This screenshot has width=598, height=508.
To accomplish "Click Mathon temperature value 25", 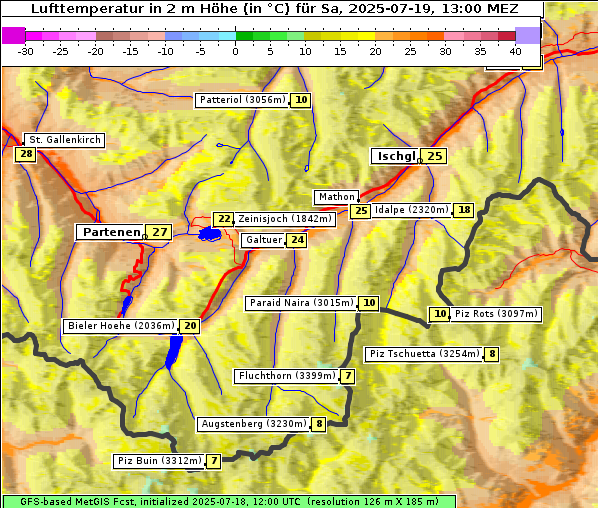I will tap(361, 211).
